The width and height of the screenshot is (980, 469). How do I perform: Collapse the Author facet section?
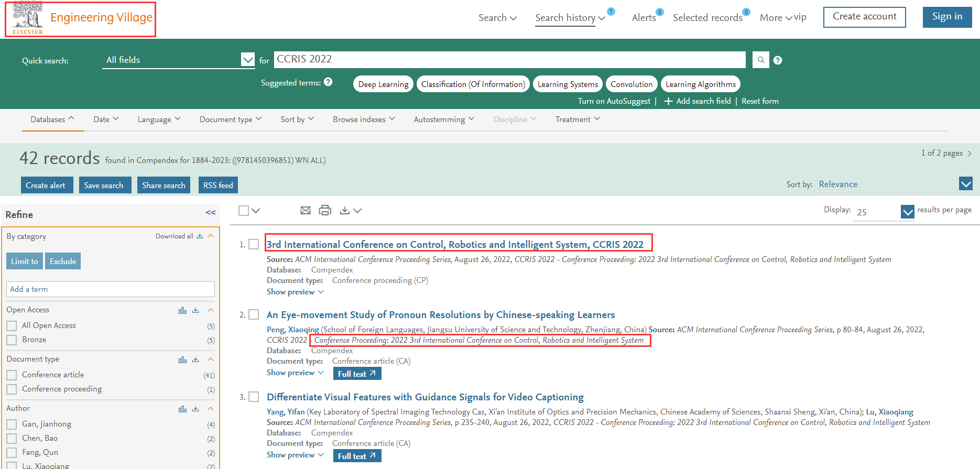tap(211, 409)
